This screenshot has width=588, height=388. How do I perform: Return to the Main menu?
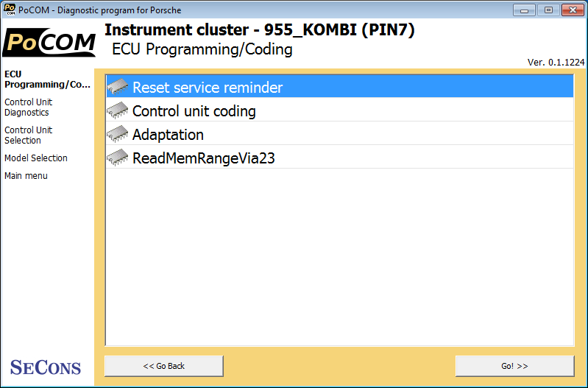pyautogui.click(x=26, y=176)
